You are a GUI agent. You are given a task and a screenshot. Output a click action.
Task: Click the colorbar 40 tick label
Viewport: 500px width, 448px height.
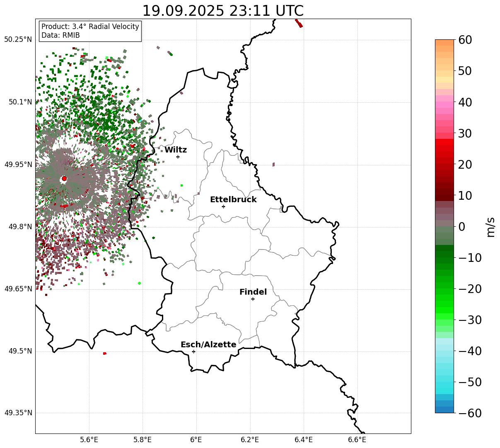click(x=465, y=102)
